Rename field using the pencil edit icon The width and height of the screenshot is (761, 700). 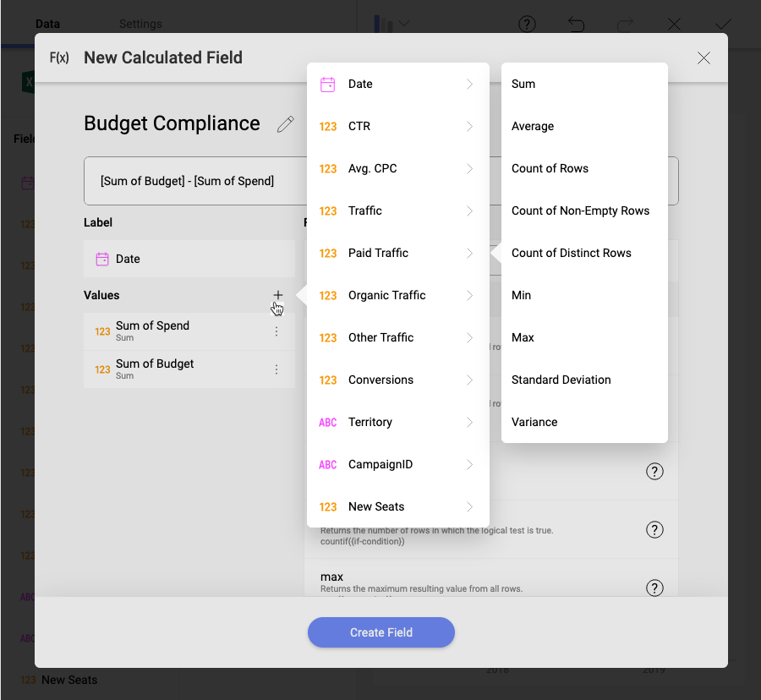(x=286, y=123)
